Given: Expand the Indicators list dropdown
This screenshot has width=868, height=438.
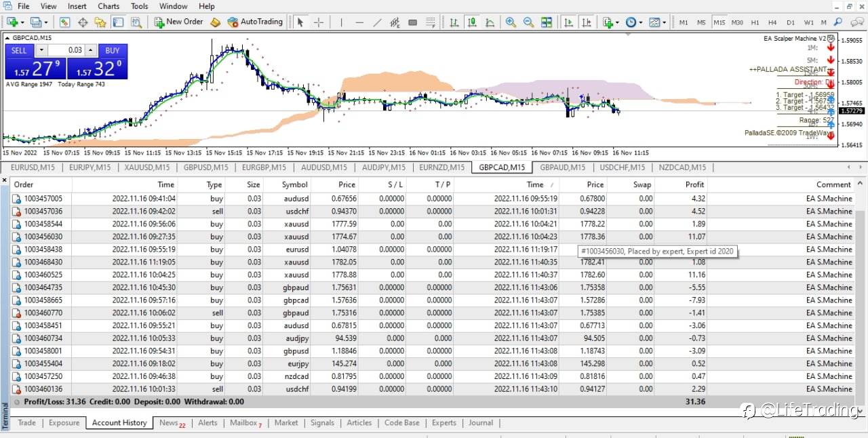Looking at the screenshot, I should (x=616, y=22).
